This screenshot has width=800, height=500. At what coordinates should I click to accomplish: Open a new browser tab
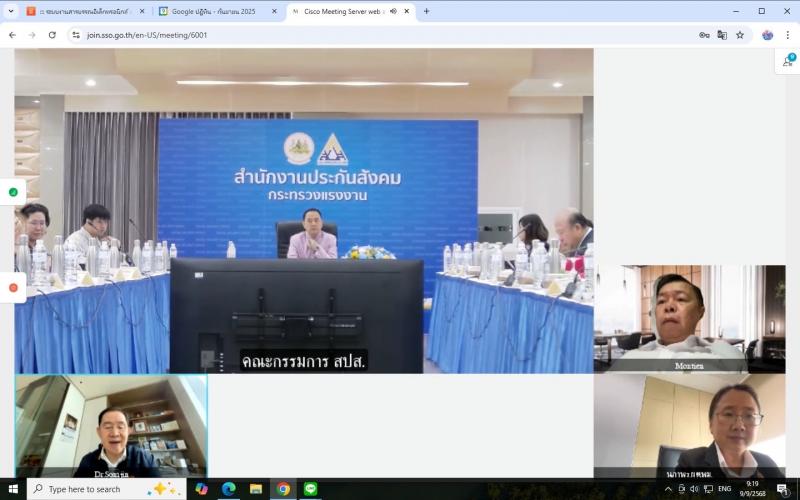(x=427, y=11)
